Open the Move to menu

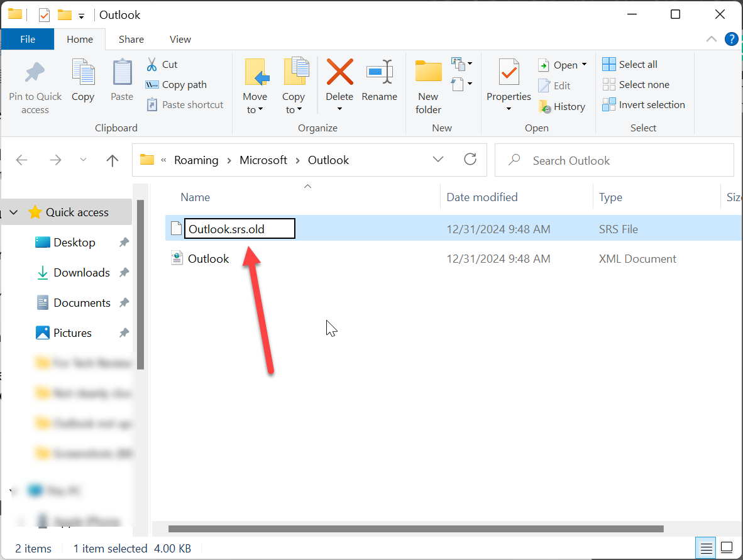255,86
